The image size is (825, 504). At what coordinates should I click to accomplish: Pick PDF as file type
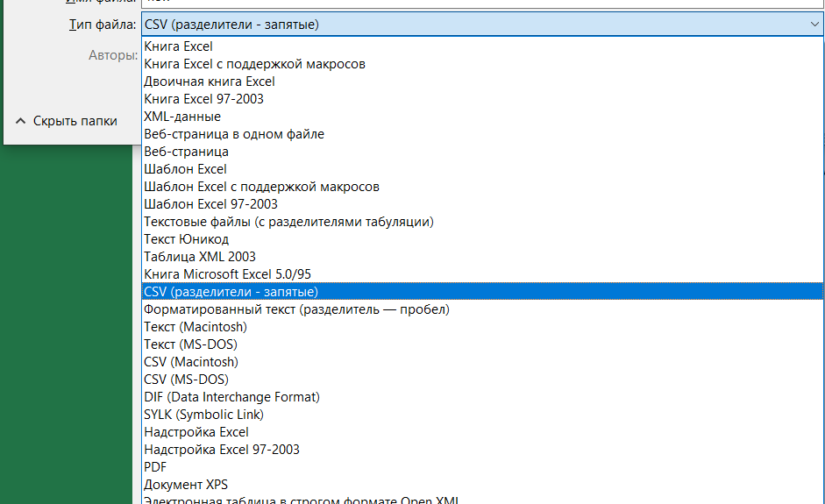click(482, 467)
